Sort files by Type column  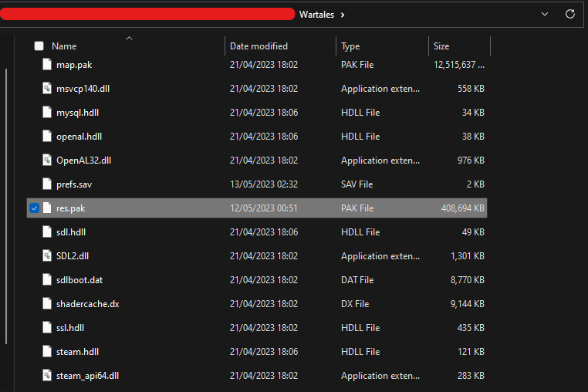click(350, 46)
